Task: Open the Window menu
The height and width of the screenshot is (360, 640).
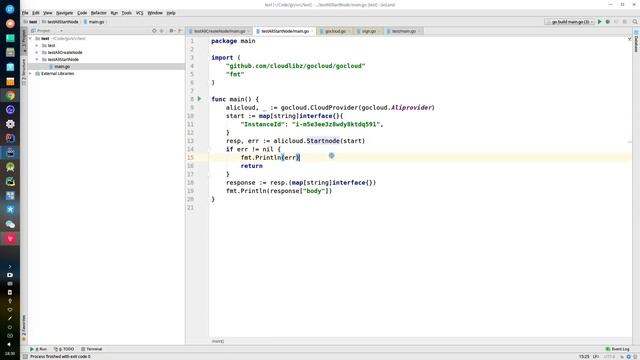Action: click(155, 13)
